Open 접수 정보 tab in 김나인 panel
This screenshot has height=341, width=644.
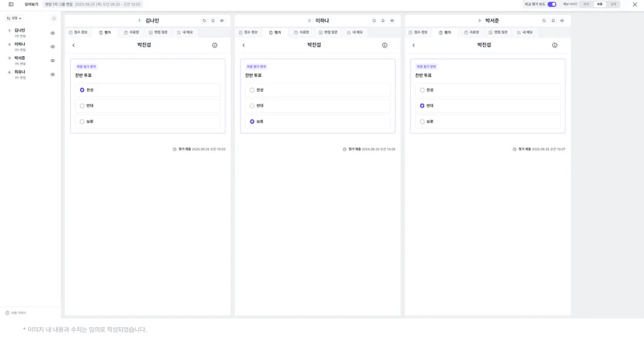pos(78,32)
